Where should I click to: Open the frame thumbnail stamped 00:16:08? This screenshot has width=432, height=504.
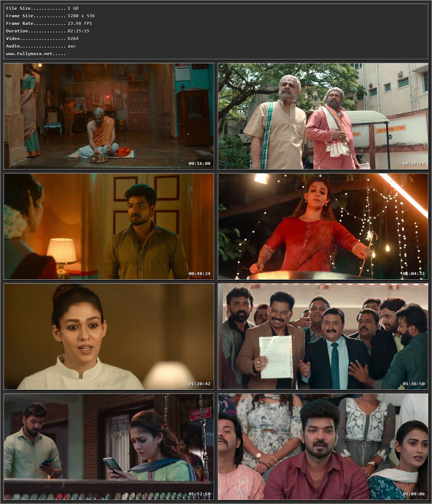click(x=109, y=116)
